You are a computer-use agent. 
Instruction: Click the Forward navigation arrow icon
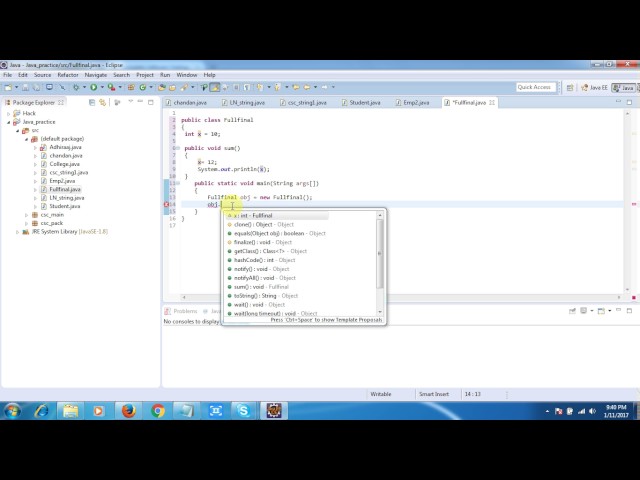click(324, 87)
